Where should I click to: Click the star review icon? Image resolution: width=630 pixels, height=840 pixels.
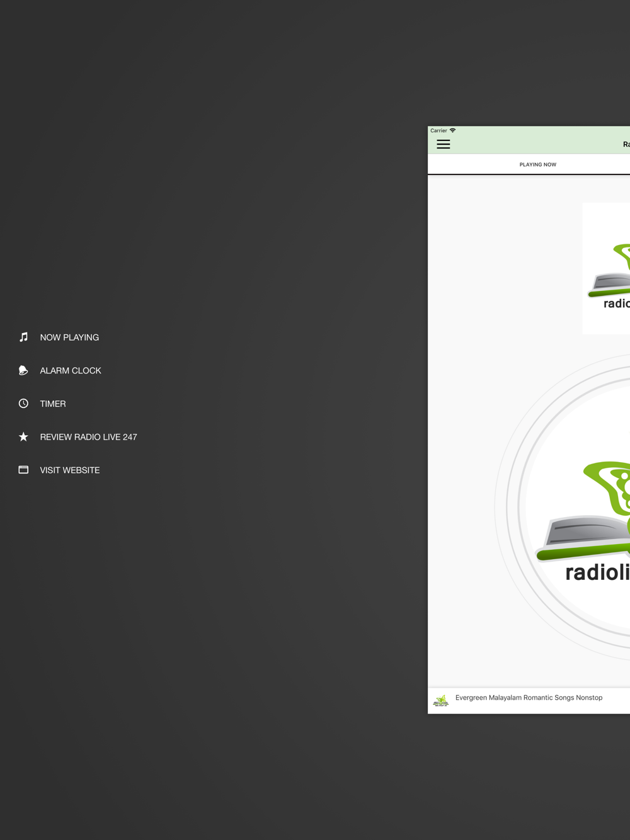point(23,436)
